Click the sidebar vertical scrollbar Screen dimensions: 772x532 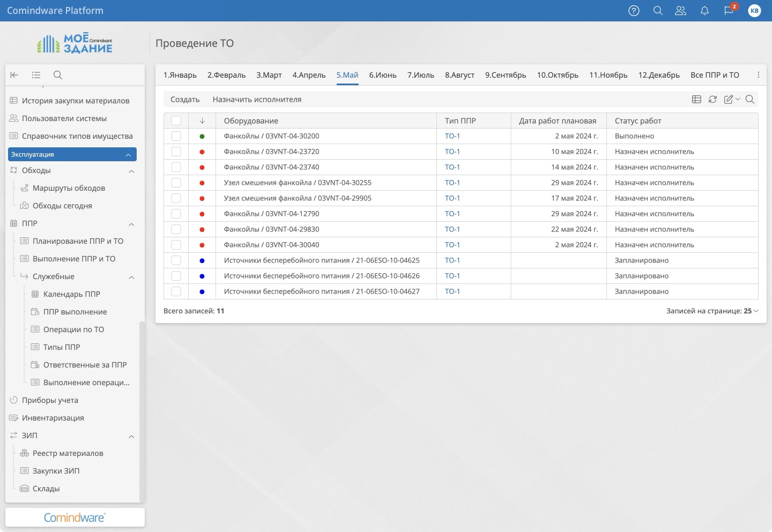(142, 410)
